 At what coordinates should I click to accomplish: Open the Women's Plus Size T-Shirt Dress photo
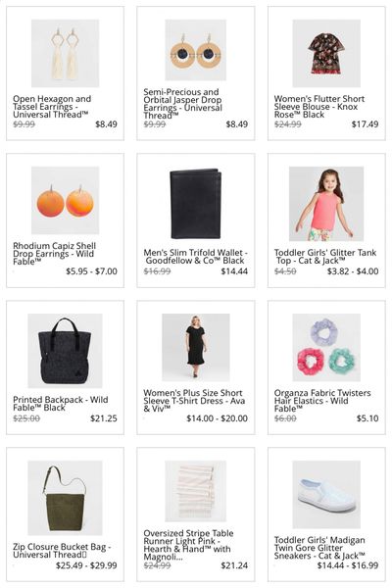195,347
